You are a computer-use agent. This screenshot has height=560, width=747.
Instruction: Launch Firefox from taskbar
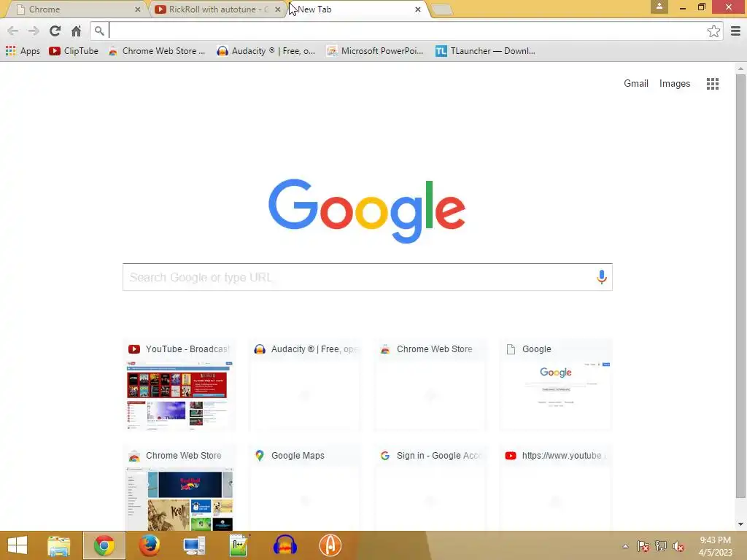149,545
